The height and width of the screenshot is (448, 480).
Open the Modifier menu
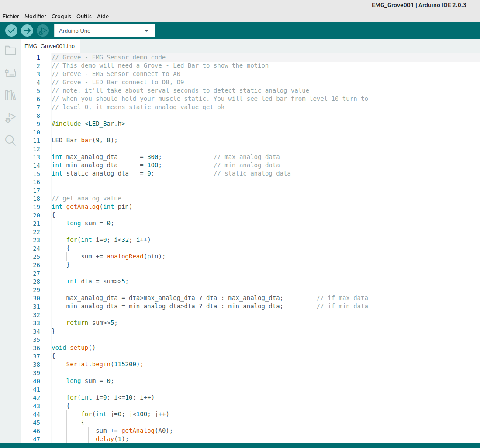coord(35,16)
